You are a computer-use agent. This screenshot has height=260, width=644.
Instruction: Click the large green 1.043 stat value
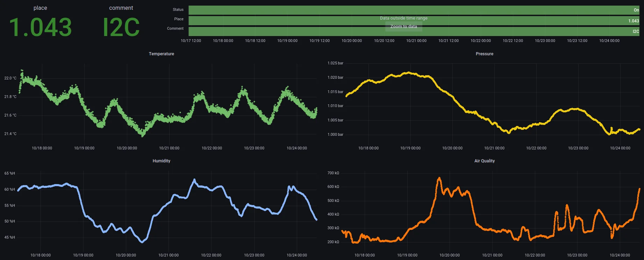point(40,27)
